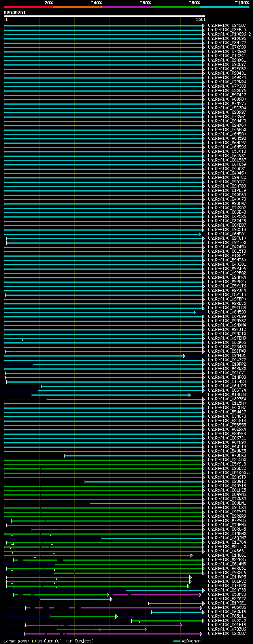Open hit UniRef100_Q40281
This screenshot has height=644, width=253.
click(227, 264)
